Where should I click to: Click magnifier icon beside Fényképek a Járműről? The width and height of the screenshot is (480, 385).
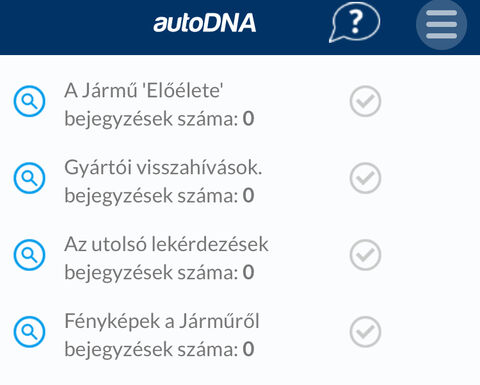point(29,332)
